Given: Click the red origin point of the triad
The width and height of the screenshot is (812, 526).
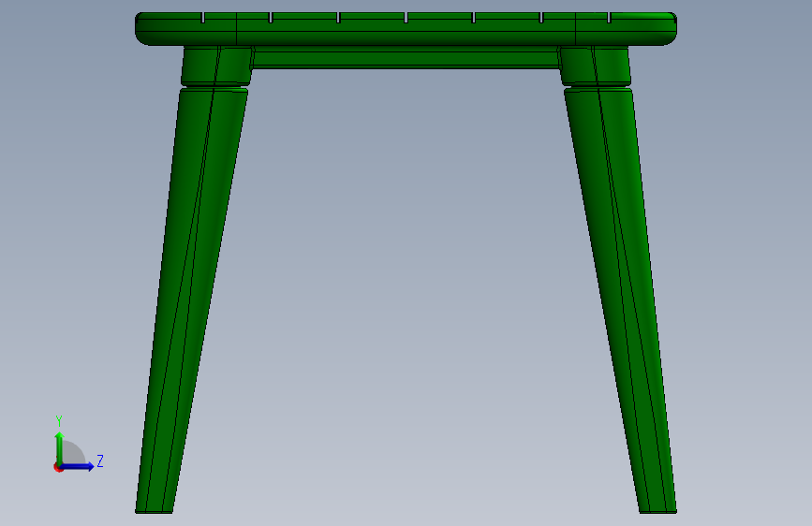Looking at the screenshot, I should click(58, 468).
